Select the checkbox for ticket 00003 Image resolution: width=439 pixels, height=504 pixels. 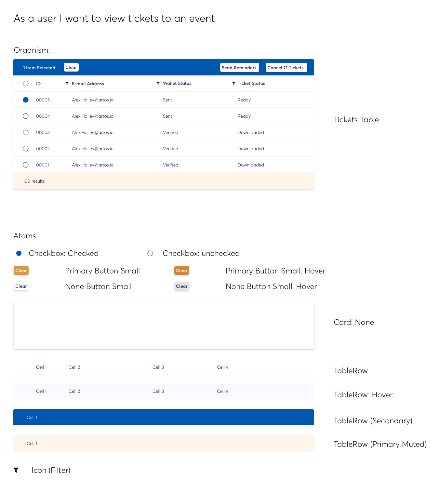[x=26, y=132]
